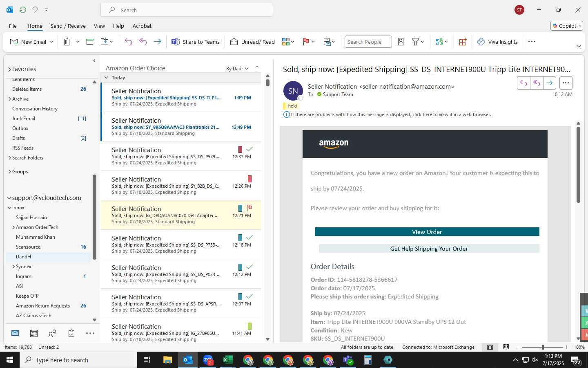The width and height of the screenshot is (588, 368).
Task: Switch to Tasks view in navigation bar
Action: (x=71, y=333)
